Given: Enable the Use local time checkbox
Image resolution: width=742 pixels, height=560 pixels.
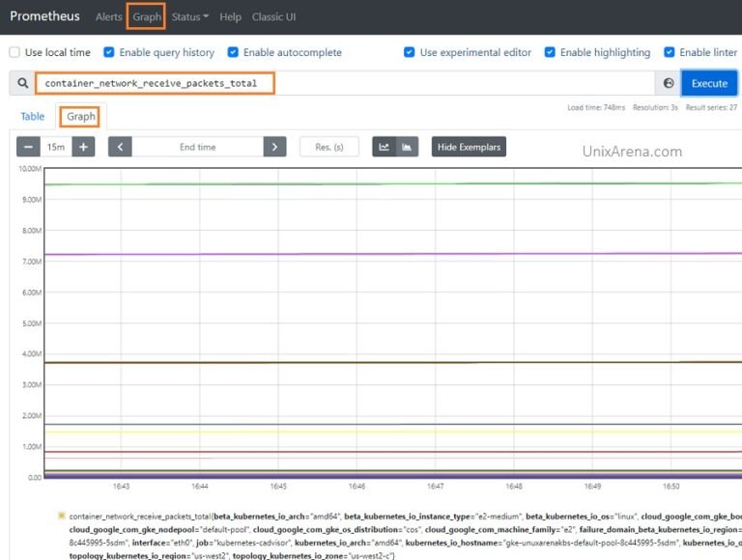Looking at the screenshot, I should [x=14, y=53].
